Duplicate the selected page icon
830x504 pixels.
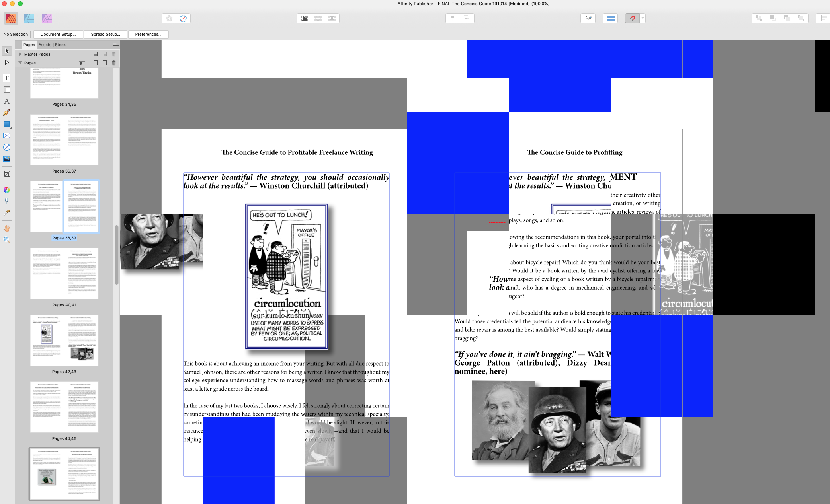tap(105, 62)
